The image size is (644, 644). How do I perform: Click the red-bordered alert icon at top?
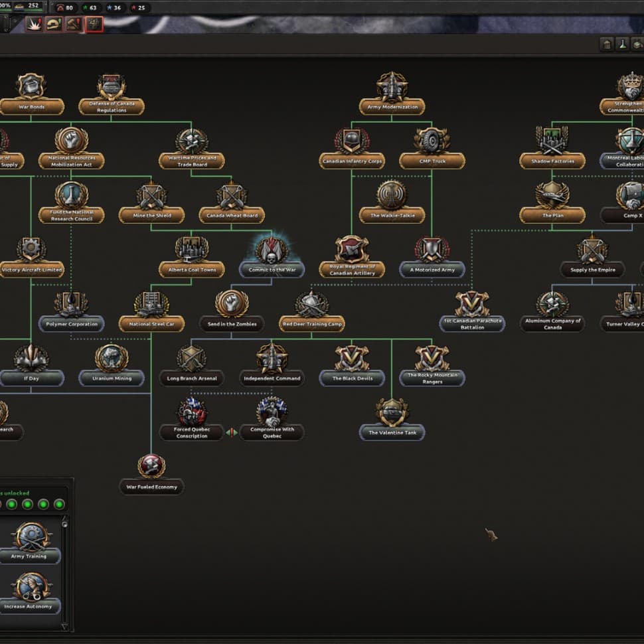pos(94,25)
